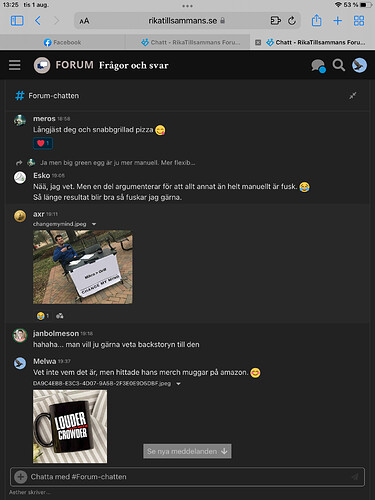This screenshot has height=500, width=375.
Task: Open the Safari tab overview grid icon
Action: (x=359, y=21)
